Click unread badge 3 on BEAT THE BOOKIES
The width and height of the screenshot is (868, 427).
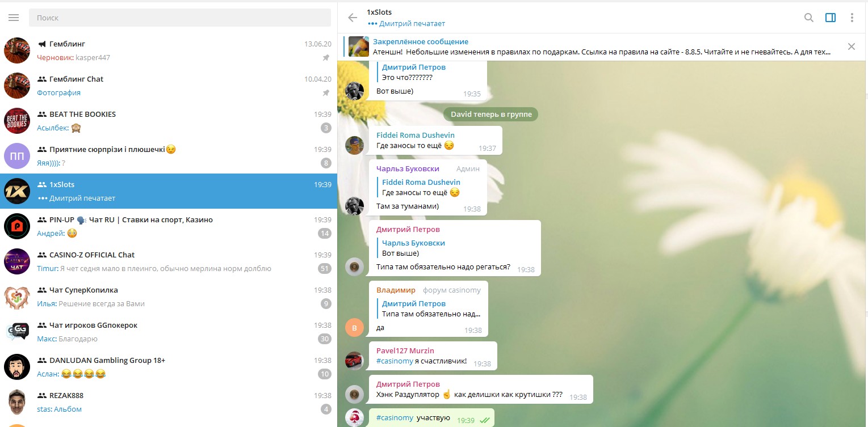tap(326, 128)
